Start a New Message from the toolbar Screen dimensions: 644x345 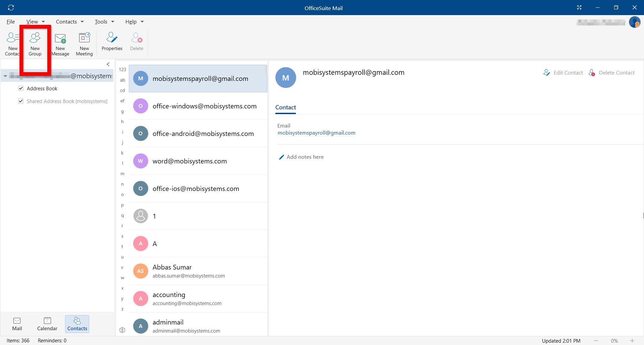point(60,44)
